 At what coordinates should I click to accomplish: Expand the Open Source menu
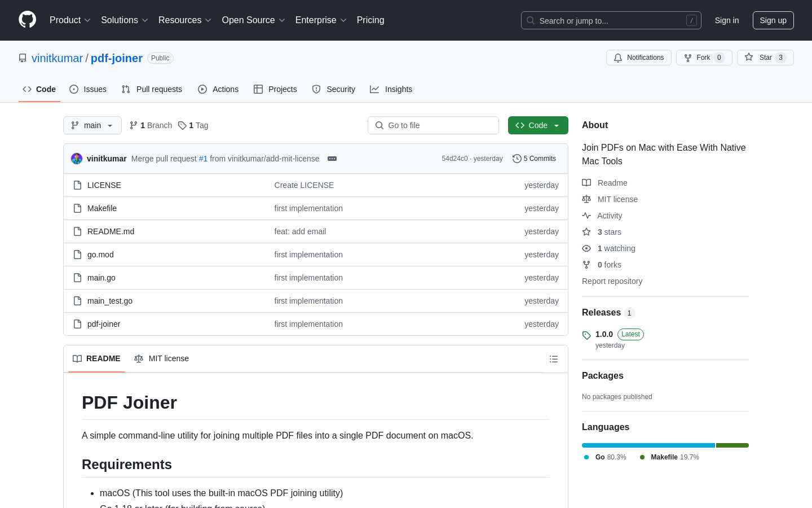(254, 20)
